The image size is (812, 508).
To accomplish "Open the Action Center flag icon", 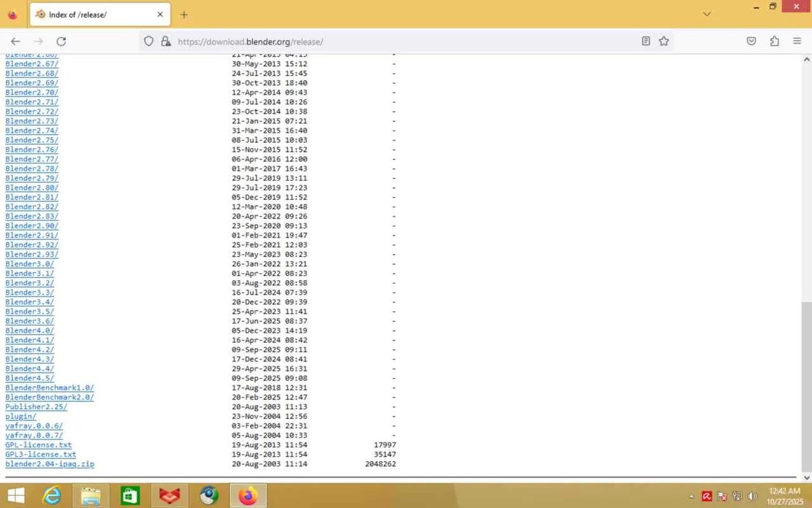I will pyautogui.click(x=722, y=497).
